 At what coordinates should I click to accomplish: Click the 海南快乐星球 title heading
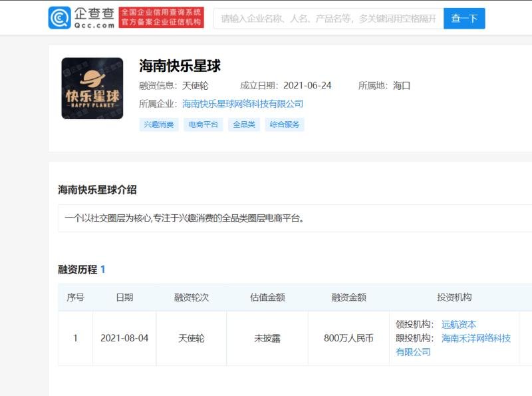(x=180, y=66)
